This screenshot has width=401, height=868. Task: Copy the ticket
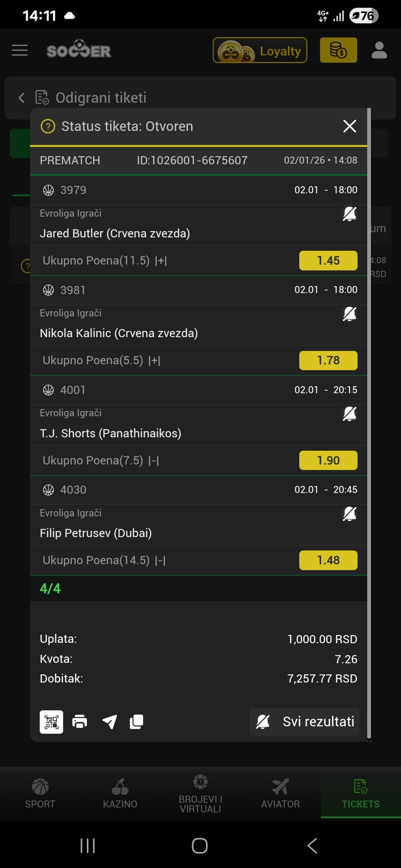point(137,722)
